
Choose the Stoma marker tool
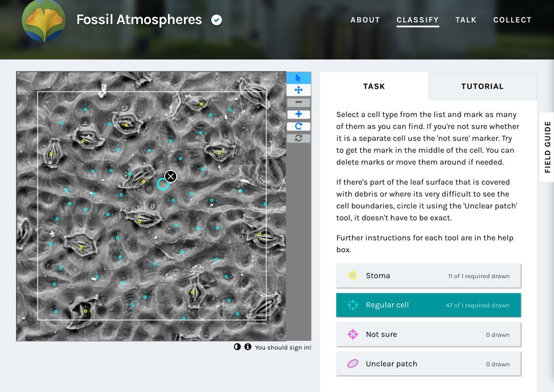click(x=428, y=276)
